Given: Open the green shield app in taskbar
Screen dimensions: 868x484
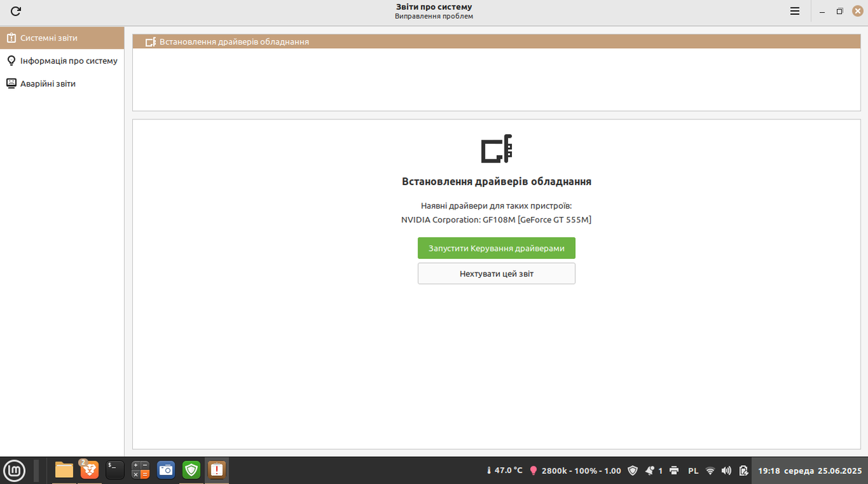Looking at the screenshot, I should [191, 469].
